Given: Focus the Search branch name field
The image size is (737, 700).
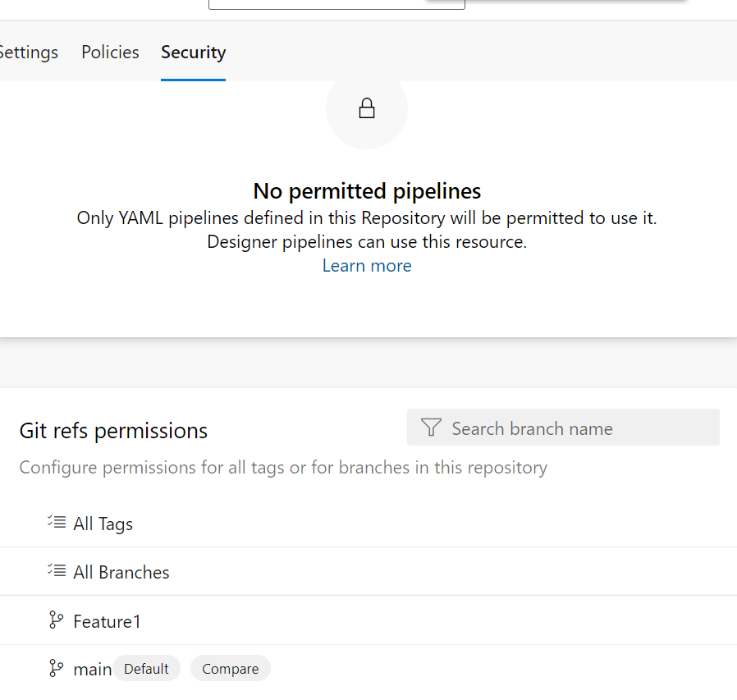Looking at the screenshot, I should (563, 428).
